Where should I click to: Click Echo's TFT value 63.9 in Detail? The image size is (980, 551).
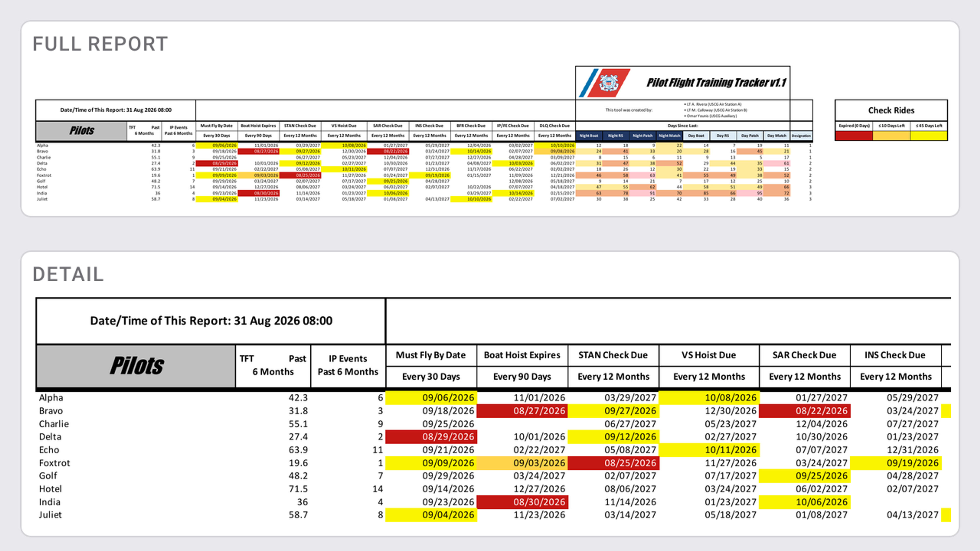click(298, 450)
